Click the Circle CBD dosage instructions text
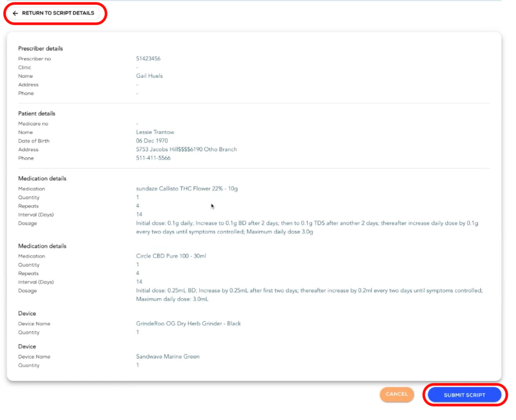Screen dimensions: 516x420 coord(309,295)
